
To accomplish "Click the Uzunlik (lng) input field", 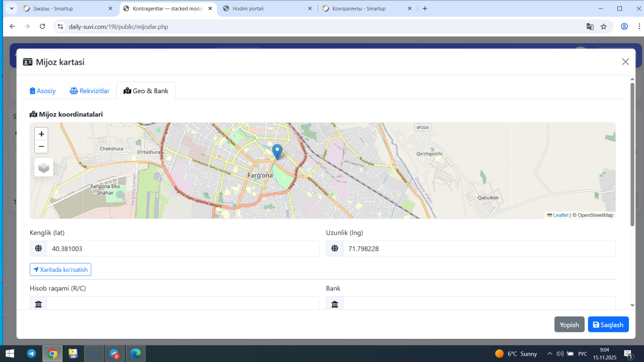I will [478, 248].
